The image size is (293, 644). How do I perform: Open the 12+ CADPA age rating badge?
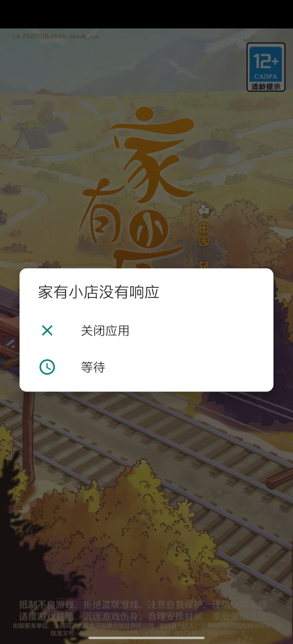point(266,67)
